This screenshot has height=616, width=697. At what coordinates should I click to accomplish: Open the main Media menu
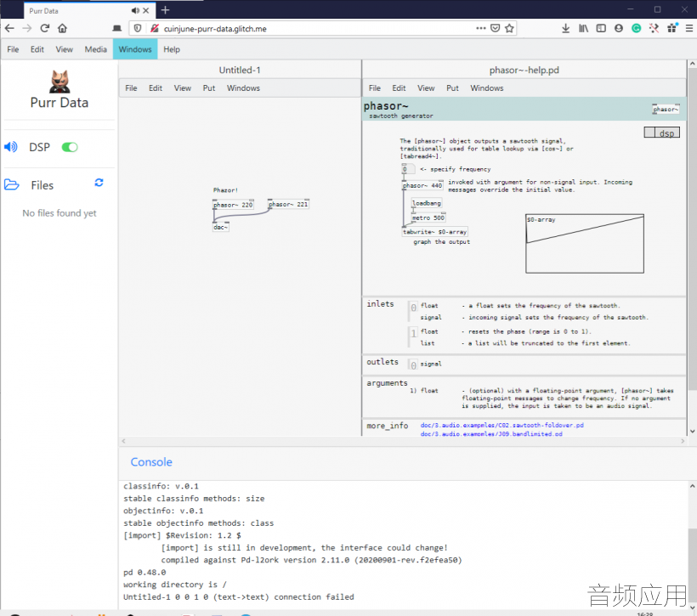pos(95,49)
